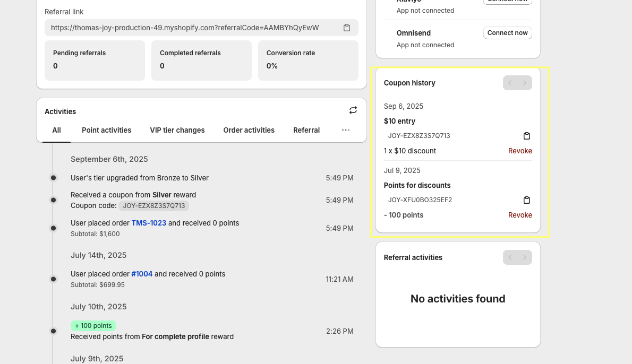The image size is (632, 364).
Task: Show the Order activities tab
Action: tap(249, 130)
